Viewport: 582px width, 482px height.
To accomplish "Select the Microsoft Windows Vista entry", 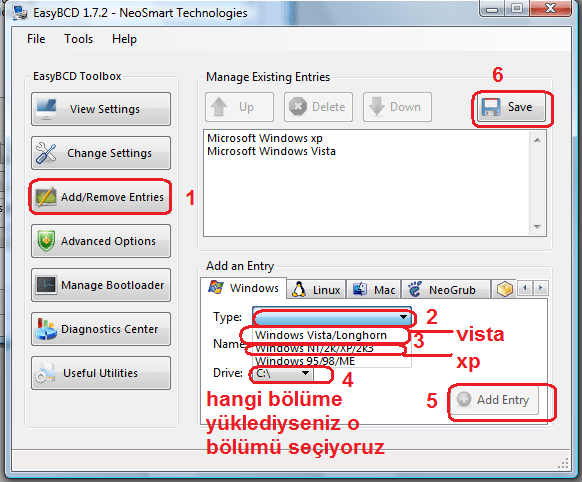I will pyautogui.click(x=271, y=151).
